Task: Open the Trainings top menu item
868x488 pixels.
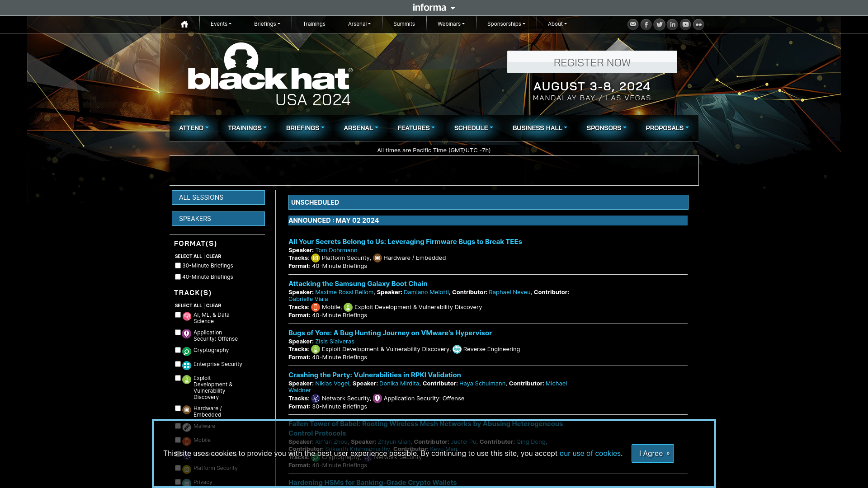Action: (x=314, y=24)
